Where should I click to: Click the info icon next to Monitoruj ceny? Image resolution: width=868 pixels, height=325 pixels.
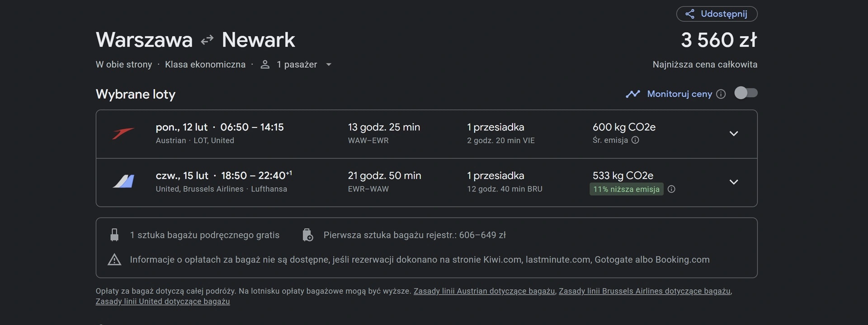721,94
